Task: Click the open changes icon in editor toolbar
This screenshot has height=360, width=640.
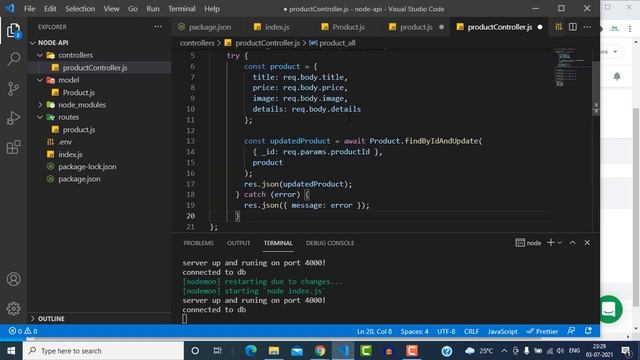Action: coord(558,27)
